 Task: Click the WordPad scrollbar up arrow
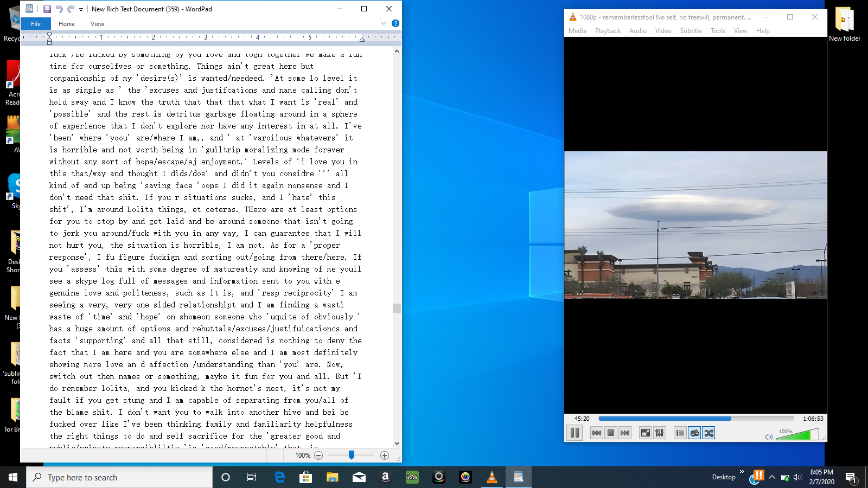coord(397,52)
